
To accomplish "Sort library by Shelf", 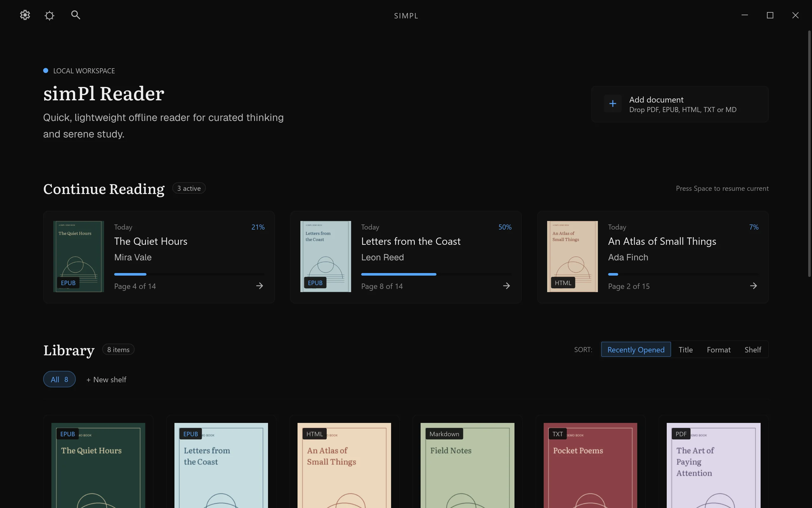I will pyautogui.click(x=753, y=350).
